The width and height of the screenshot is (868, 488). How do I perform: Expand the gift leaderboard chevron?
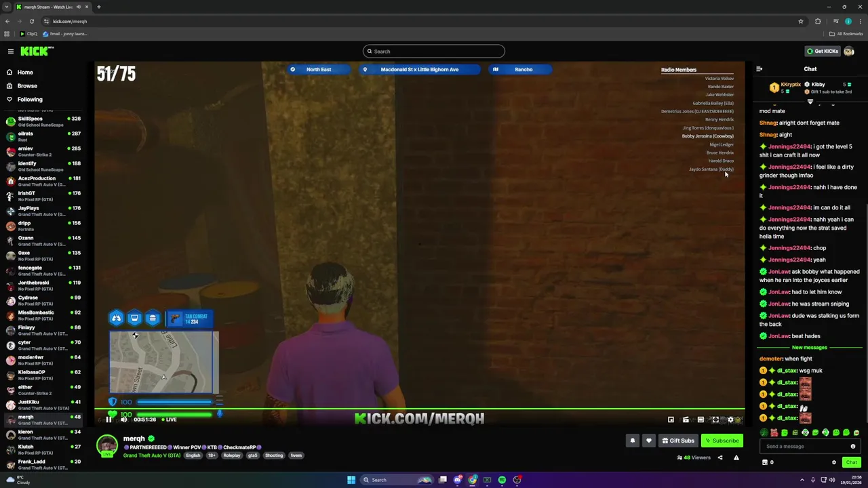point(810,101)
